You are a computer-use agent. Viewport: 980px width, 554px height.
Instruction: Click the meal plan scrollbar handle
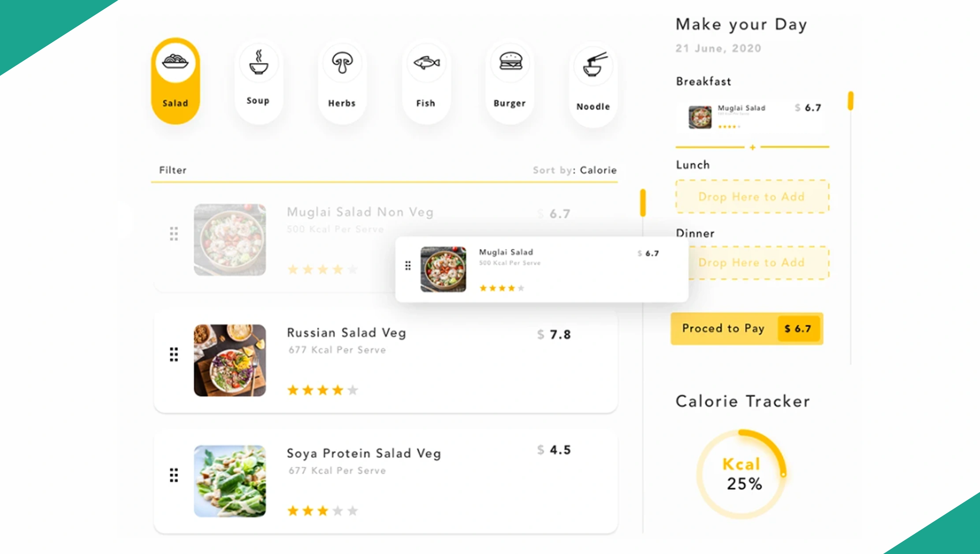click(x=850, y=101)
